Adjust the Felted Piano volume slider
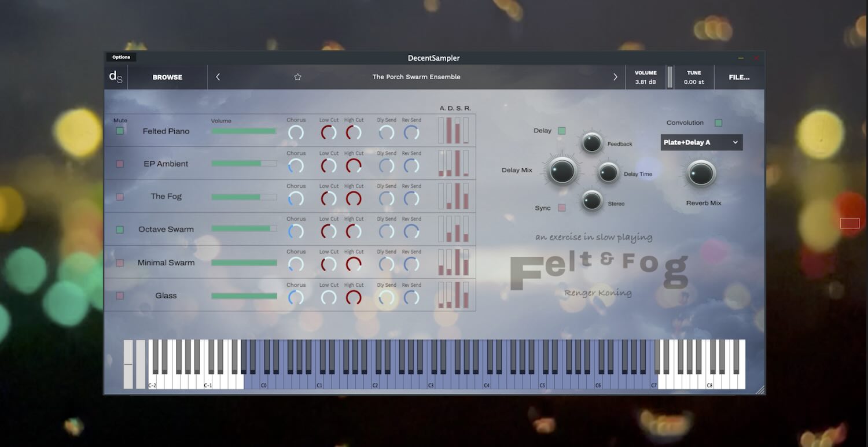The width and height of the screenshot is (868, 447). (244, 131)
